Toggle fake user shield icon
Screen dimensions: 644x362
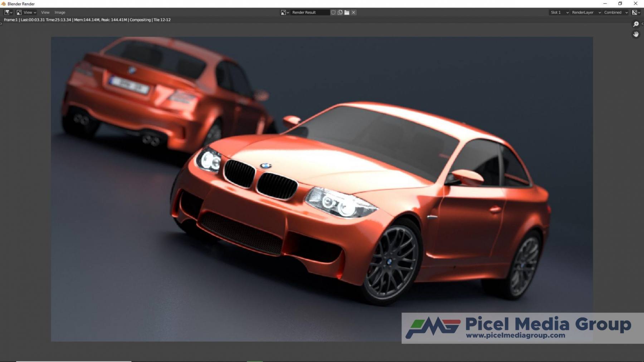pos(333,13)
